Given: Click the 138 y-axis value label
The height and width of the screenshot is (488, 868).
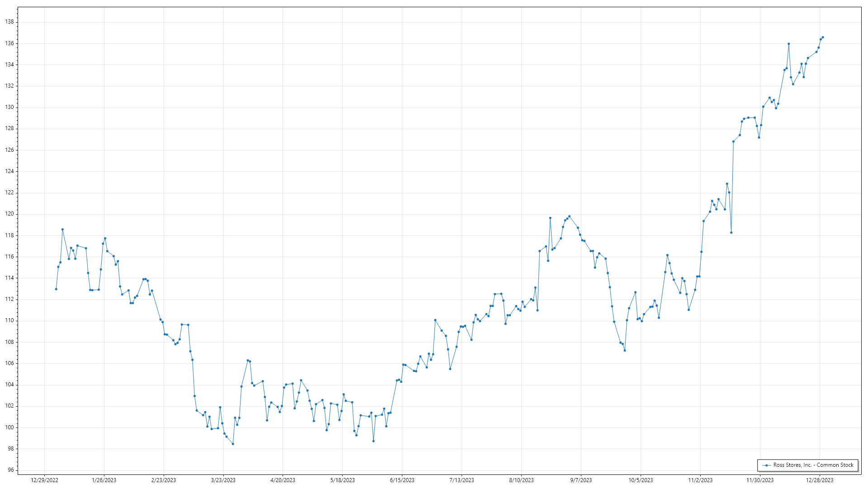Looking at the screenshot, I should pos(9,22).
